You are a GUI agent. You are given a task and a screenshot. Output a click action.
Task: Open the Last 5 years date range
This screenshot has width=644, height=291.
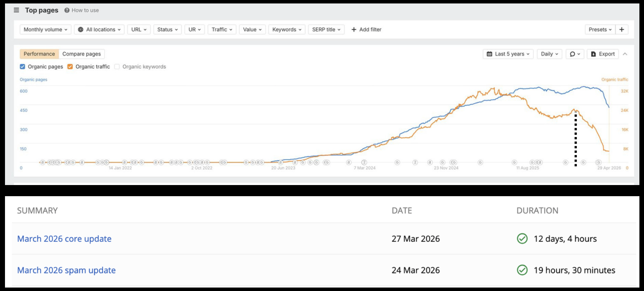[508, 54]
